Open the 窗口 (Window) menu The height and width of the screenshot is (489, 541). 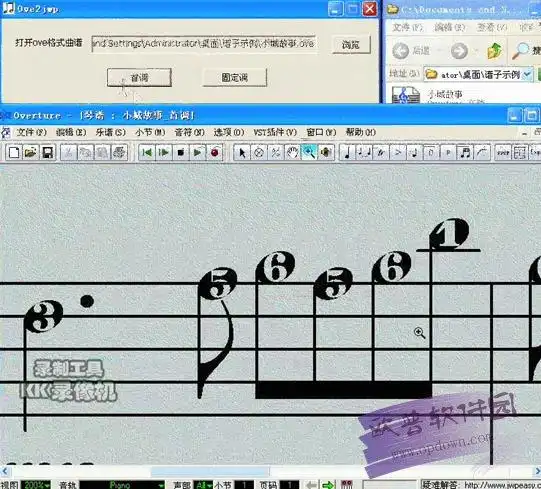321,133
